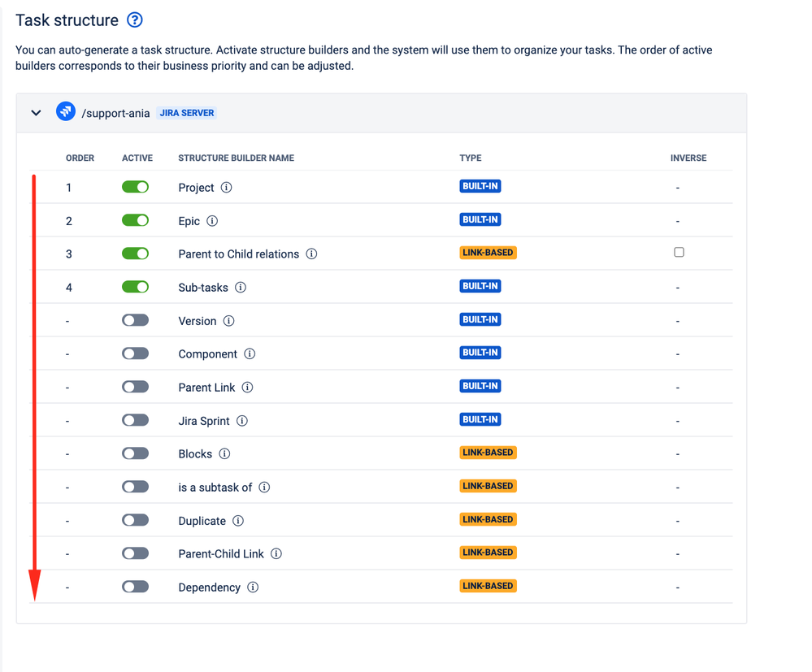This screenshot has height=672, width=812.
Task: Enable the Blocks builder toggle
Action: click(135, 453)
